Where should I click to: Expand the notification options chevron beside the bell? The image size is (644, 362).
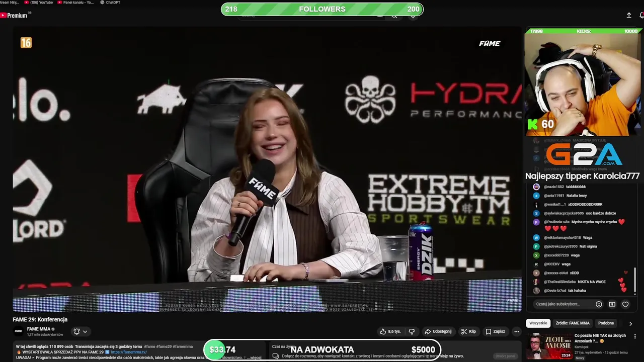(85, 331)
